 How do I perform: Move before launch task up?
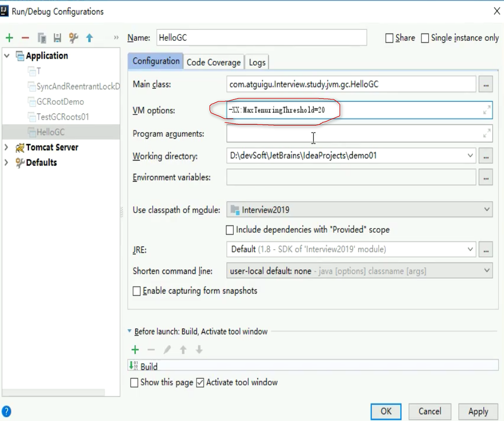(x=183, y=349)
